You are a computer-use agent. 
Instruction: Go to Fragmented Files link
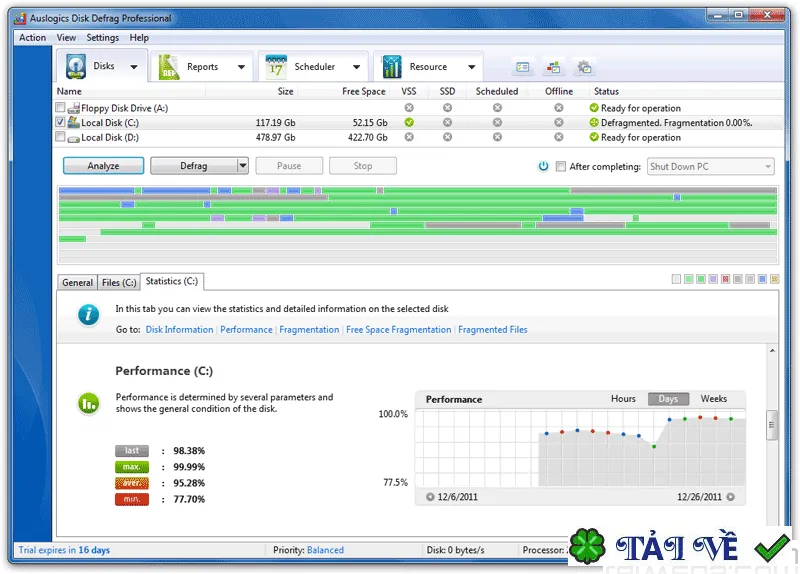[x=493, y=330]
